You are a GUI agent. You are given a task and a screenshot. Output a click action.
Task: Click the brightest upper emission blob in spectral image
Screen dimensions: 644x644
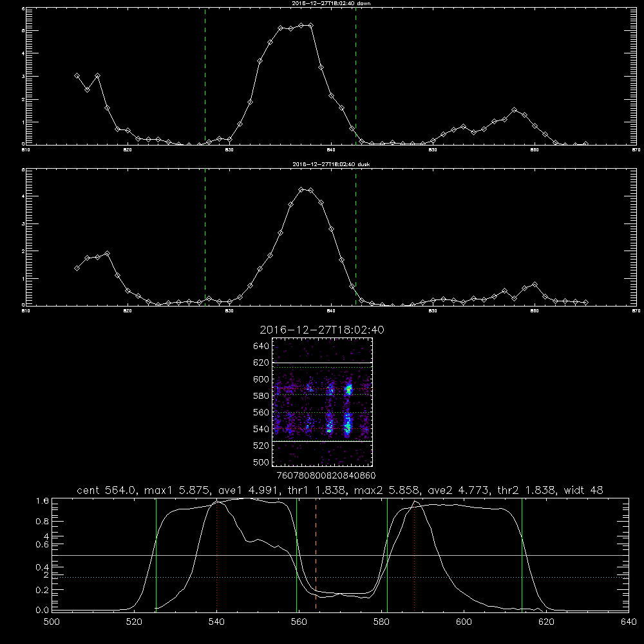coord(349,388)
